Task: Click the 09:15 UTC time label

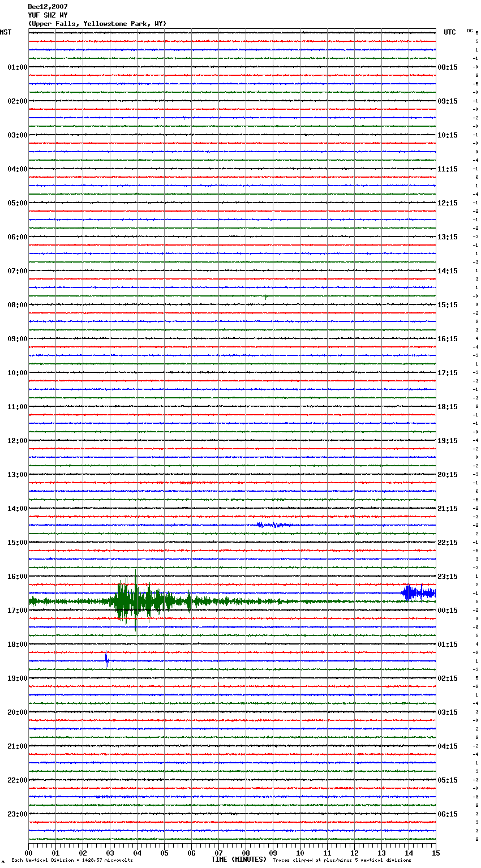Action: click(x=448, y=101)
